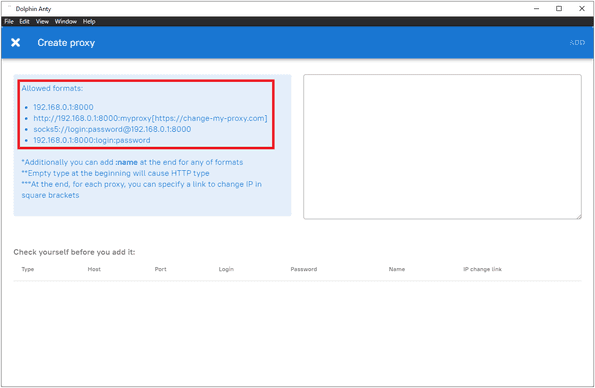Click the Create proxy title text
The image size is (595, 388).
66,43
